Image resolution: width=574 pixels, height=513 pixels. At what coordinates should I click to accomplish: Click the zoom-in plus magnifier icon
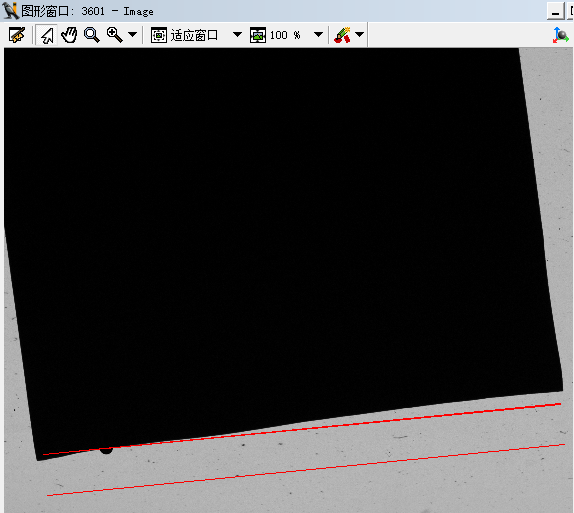click(x=115, y=35)
